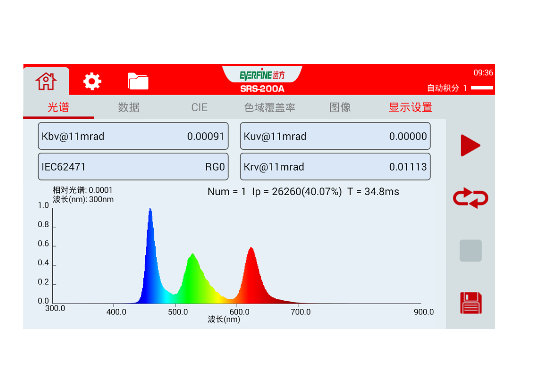Select the Kuv@11mrad value box
The image size is (540, 380).
pyautogui.click(x=335, y=136)
